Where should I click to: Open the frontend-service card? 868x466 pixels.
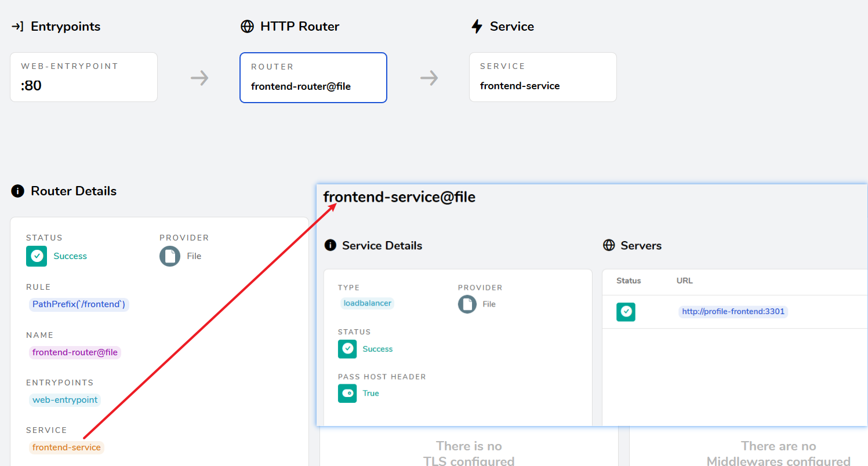[x=543, y=77]
